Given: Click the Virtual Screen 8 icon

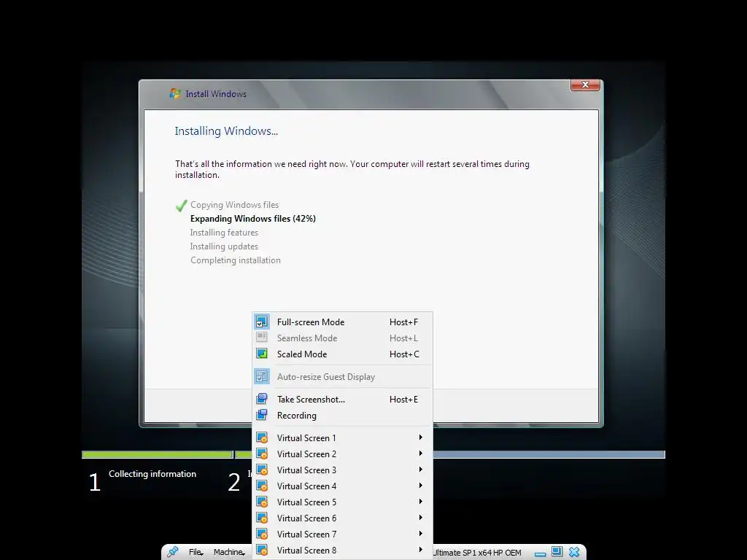Looking at the screenshot, I should point(262,550).
